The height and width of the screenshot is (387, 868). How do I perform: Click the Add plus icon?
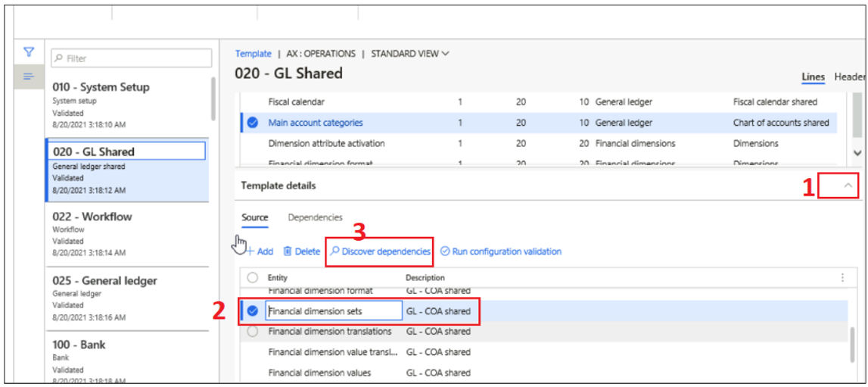pyautogui.click(x=249, y=251)
